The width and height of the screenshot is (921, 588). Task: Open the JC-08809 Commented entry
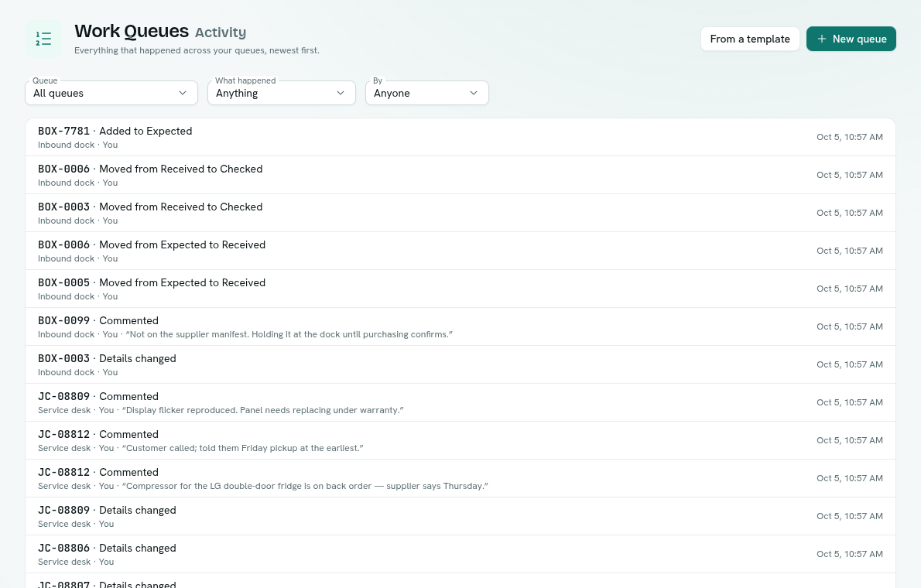[x=460, y=402]
